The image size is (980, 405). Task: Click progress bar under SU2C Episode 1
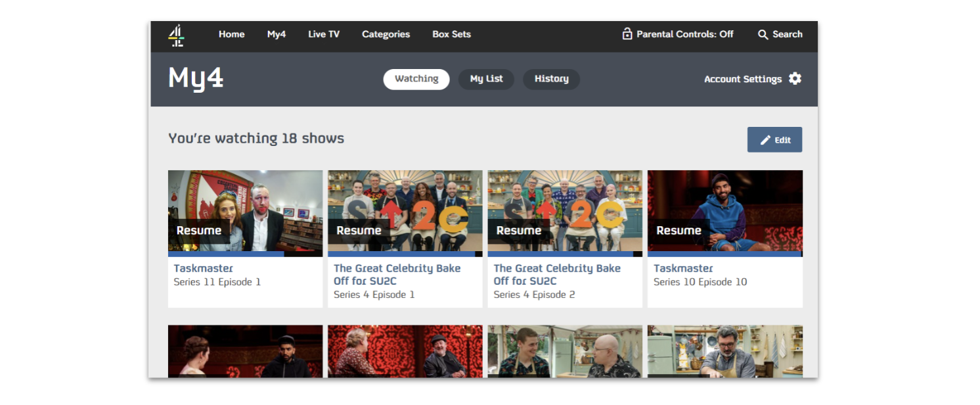[x=405, y=254]
